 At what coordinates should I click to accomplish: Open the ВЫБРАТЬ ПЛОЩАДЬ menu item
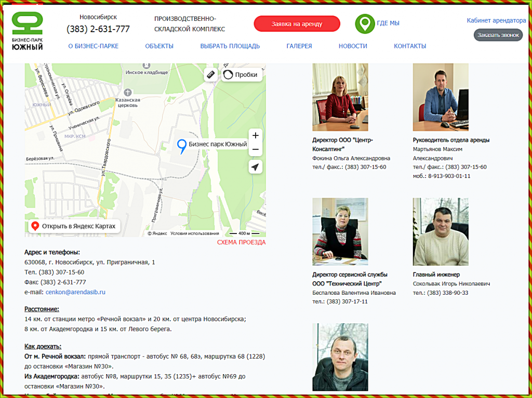230,46
